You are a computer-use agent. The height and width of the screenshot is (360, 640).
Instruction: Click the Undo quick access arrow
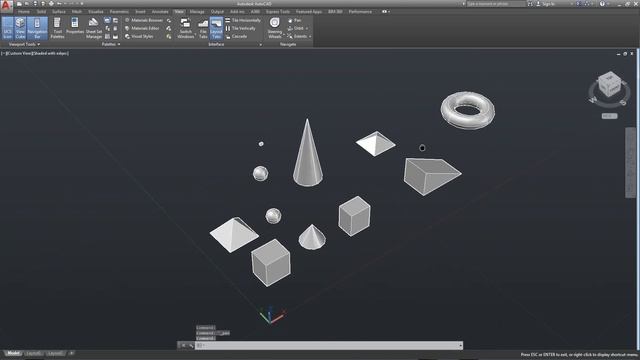60,4
